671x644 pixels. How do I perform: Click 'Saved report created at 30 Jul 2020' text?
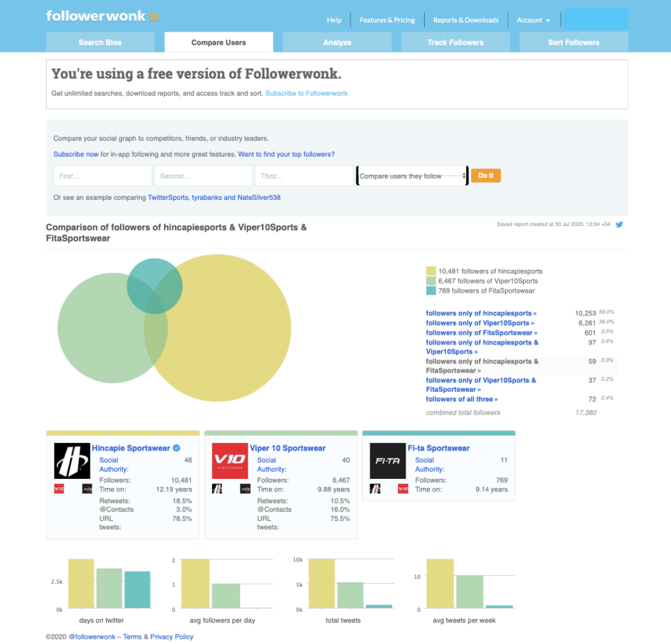[x=553, y=224]
